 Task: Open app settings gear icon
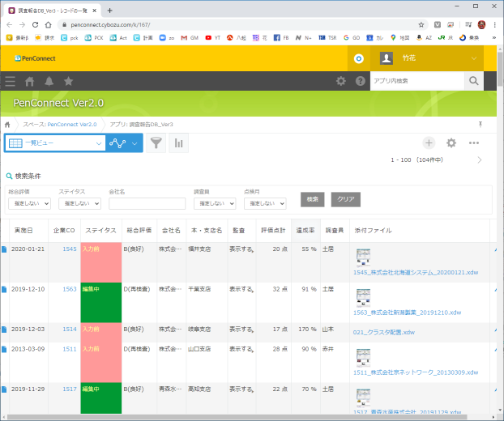451,143
